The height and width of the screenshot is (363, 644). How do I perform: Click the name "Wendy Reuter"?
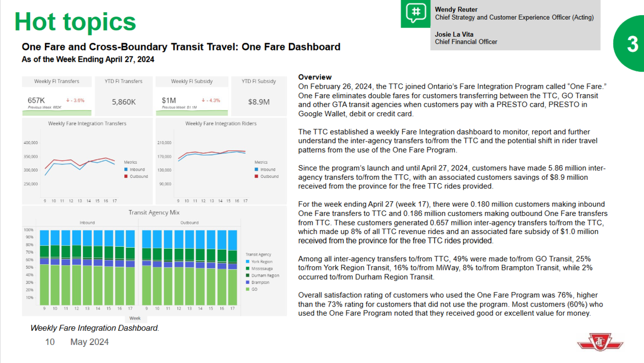click(x=456, y=10)
